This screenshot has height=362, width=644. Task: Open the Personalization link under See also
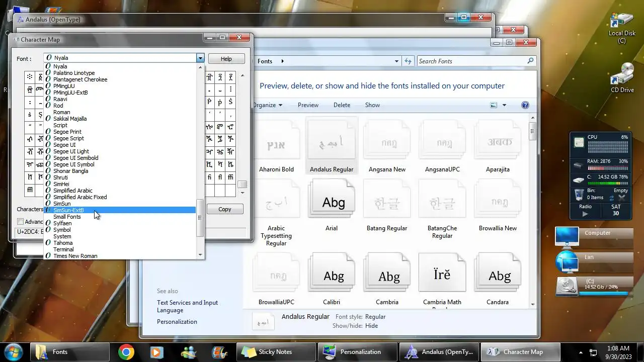(x=177, y=322)
